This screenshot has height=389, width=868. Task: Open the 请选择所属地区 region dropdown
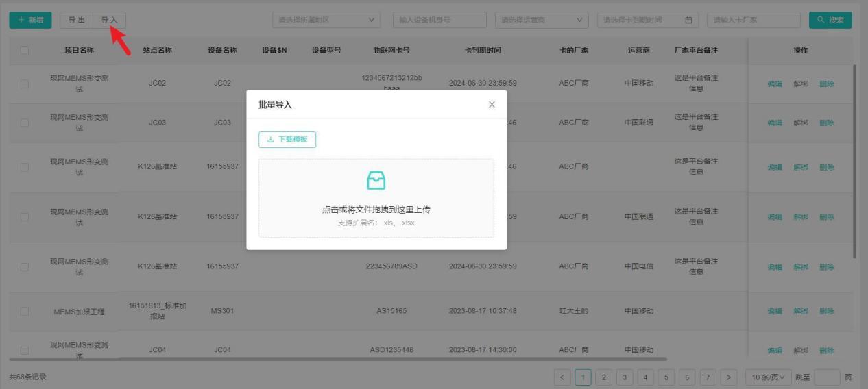pyautogui.click(x=326, y=21)
